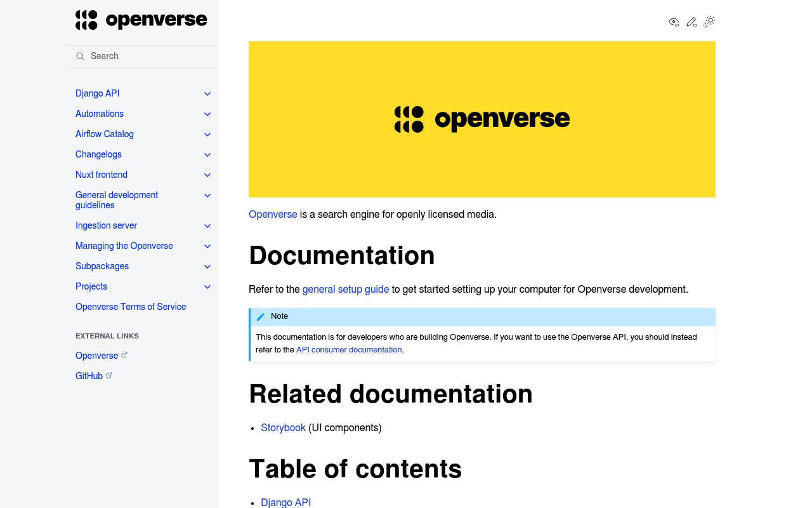
Task: Open Nuxt frontend sidebar entry
Action: pos(101,175)
